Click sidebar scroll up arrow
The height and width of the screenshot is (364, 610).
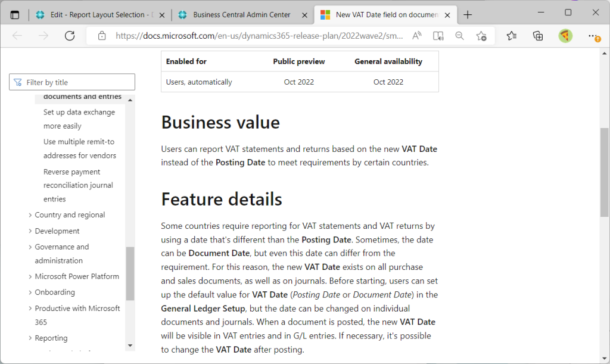(x=130, y=100)
